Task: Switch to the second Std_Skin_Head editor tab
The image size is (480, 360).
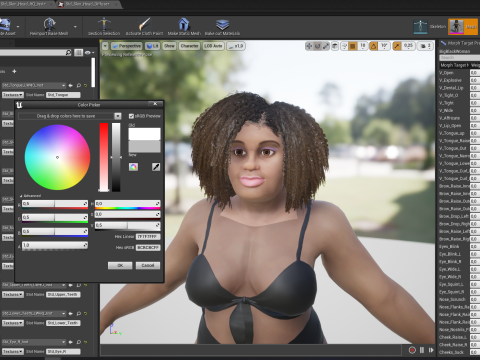Action: 87,4
